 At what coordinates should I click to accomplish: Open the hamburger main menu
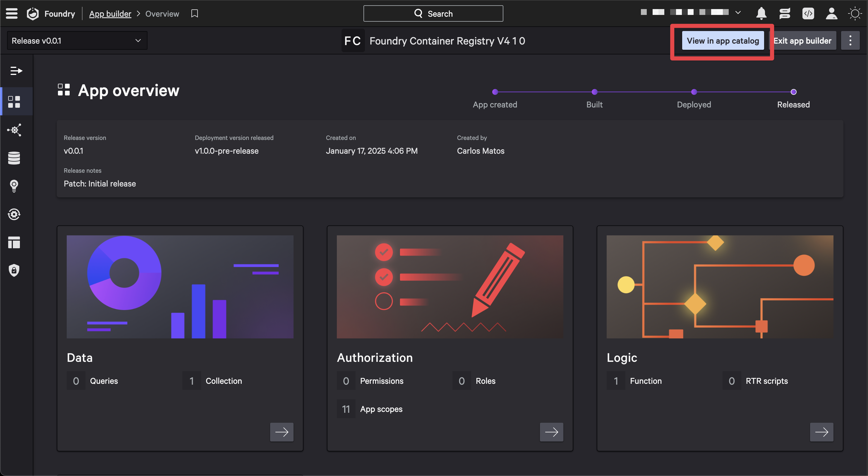11,13
